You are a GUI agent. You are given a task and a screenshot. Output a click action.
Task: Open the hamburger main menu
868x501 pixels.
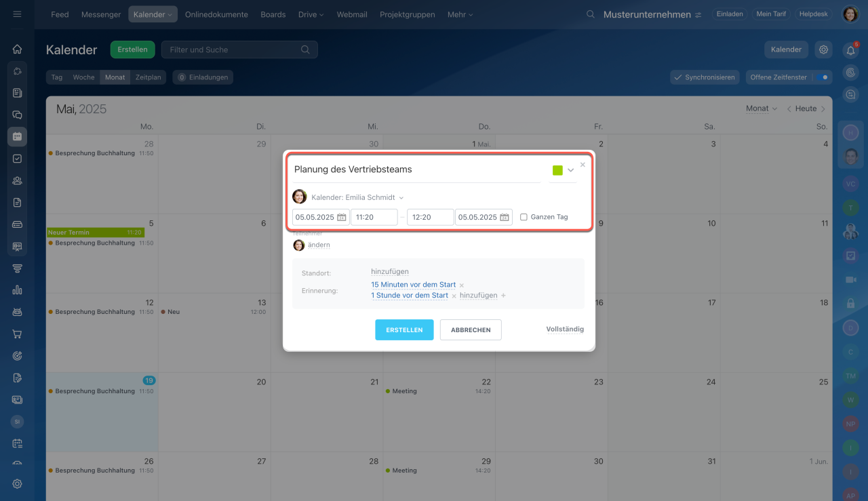coord(17,14)
